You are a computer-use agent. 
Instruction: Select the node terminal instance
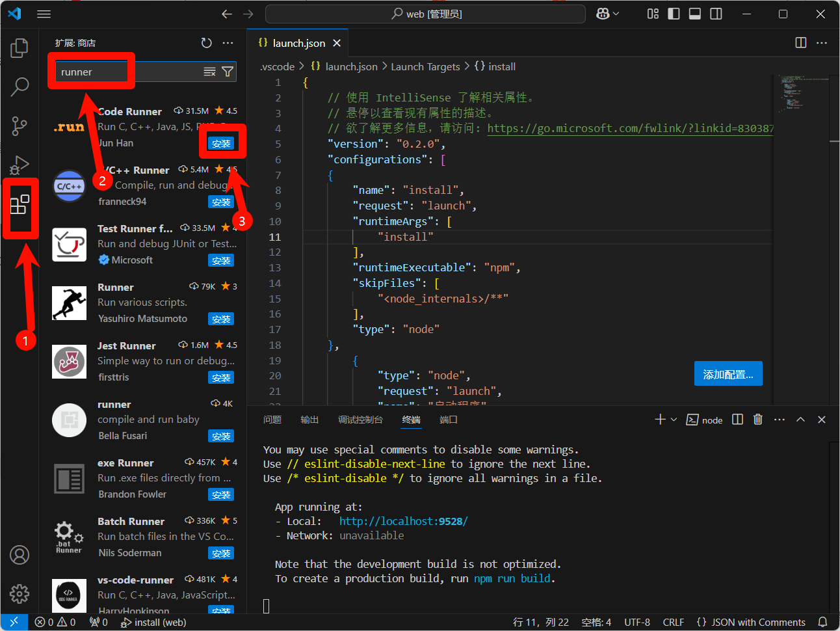click(705, 420)
